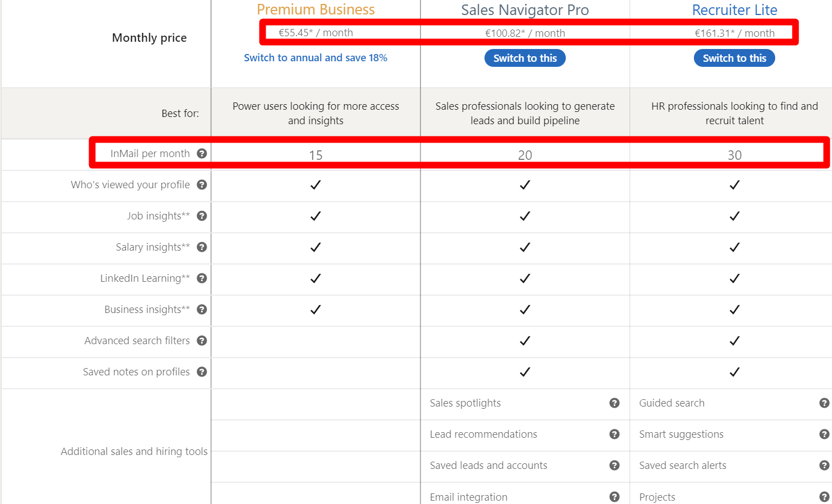Click the Job insights** label
This screenshot has width=832, height=504.
[x=158, y=216]
